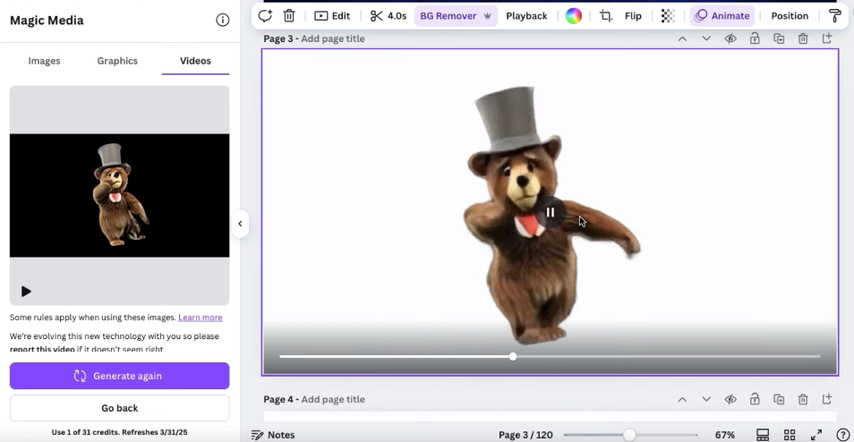Add a new page after Page 4
This screenshot has width=854, height=442.
[x=827, y=400]
